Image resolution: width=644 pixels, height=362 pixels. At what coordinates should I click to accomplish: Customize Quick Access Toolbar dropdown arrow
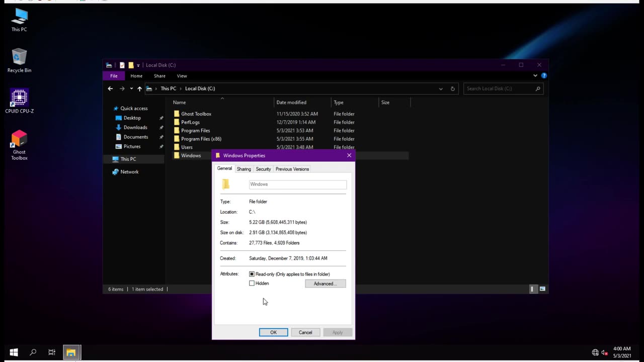(138, 65)
